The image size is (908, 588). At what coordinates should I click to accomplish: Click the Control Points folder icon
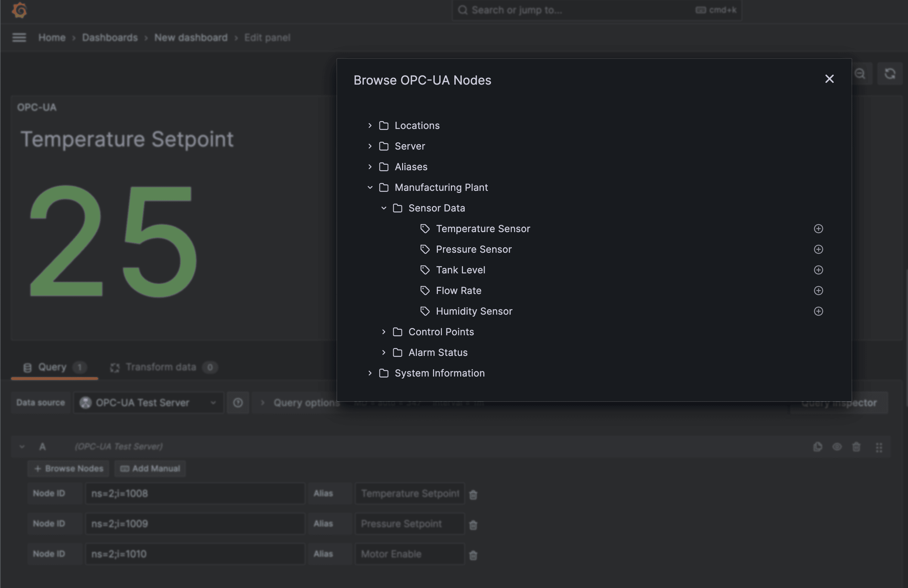[397, 332]
